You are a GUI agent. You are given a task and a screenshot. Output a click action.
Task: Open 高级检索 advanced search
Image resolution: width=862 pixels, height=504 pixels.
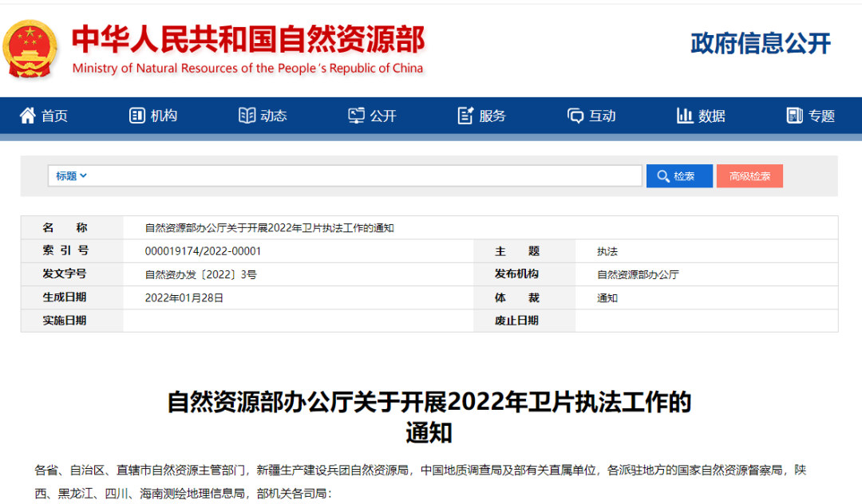coord(749,176)
